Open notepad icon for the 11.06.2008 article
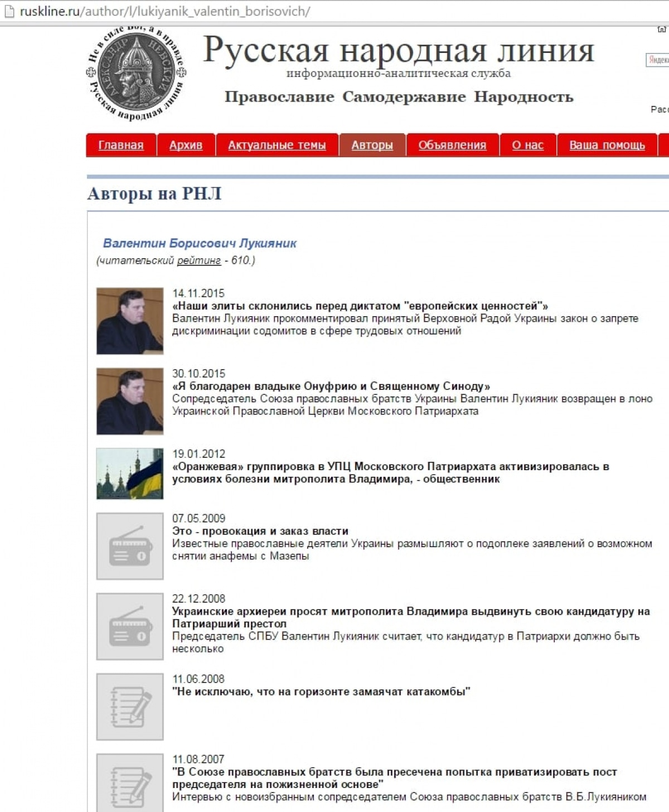The width and height of the screenshot is (669, 812). (130, 707)
